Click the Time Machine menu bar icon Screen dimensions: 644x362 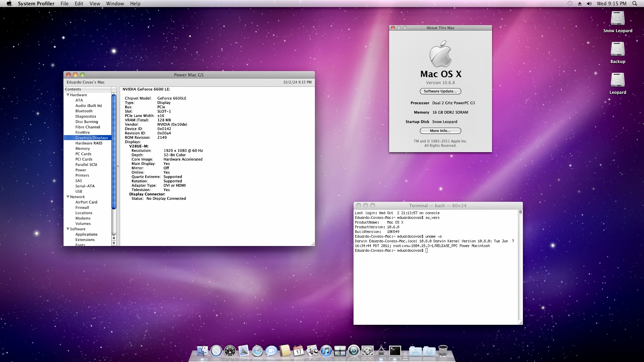[x=570, y=4]
